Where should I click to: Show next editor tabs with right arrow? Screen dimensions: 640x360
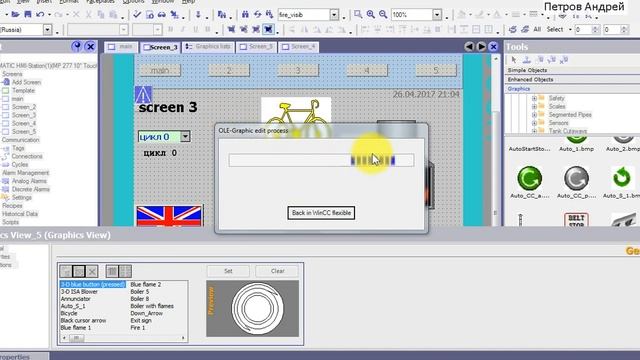pyautogui.click(x=481, y=47)
